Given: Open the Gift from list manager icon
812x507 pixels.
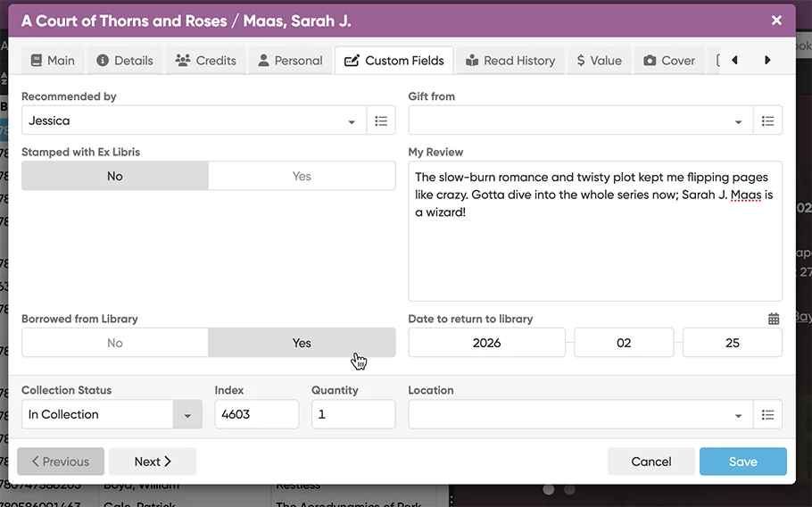Looking at the screenshot, I should pyautogui.click(x=767, y=121).
